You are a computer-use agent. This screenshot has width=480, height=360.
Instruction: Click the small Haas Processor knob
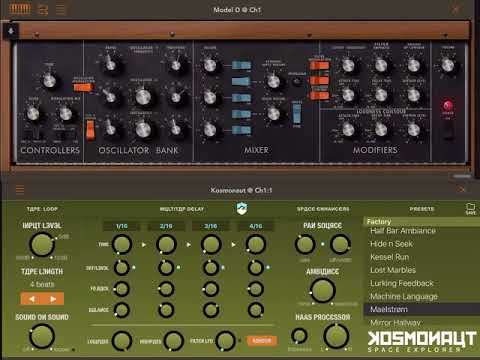[299, 336]
